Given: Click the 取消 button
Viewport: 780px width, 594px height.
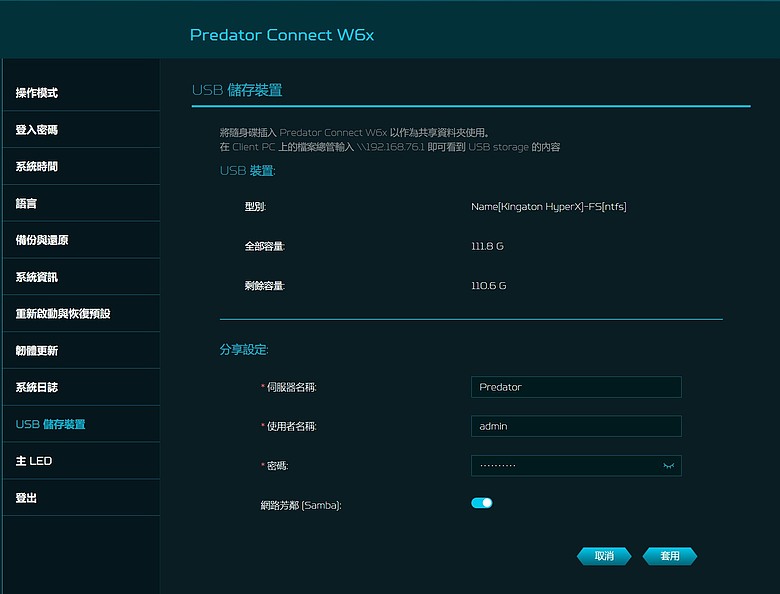Looking at the screenshot, I should pyautogui.click(x=604, y=556).
